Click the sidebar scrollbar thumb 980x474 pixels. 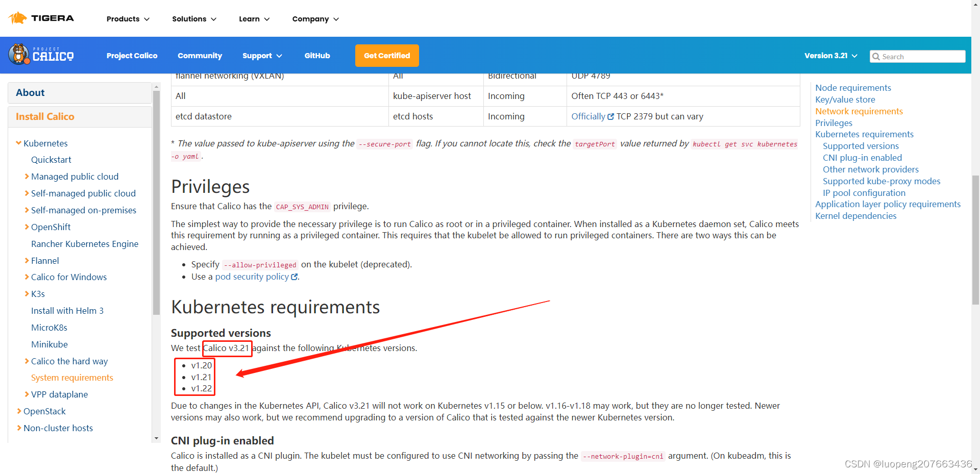click(157, 202)
